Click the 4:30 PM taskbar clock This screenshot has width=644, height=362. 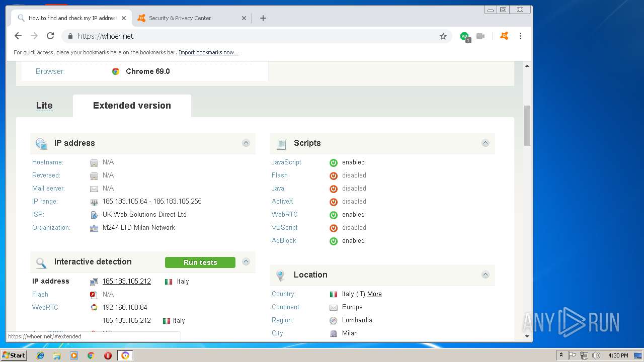tap(618, 355)
